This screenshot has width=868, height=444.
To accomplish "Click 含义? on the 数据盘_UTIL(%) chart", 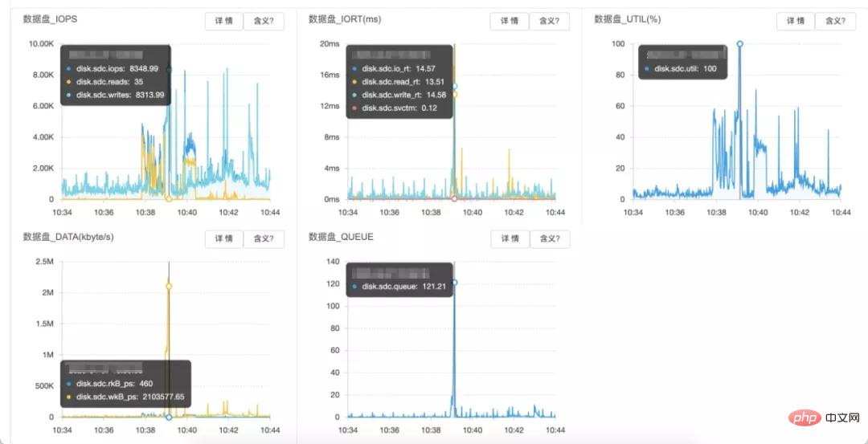I will [835, 22].
